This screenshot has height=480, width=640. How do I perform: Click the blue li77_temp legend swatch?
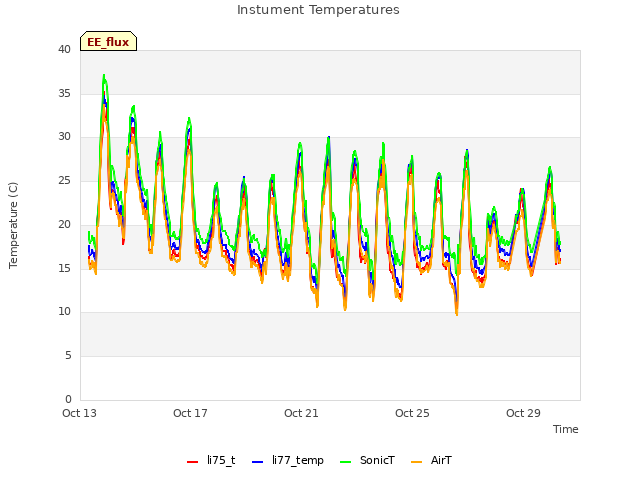pyautogui.click(x=257, y=462)
